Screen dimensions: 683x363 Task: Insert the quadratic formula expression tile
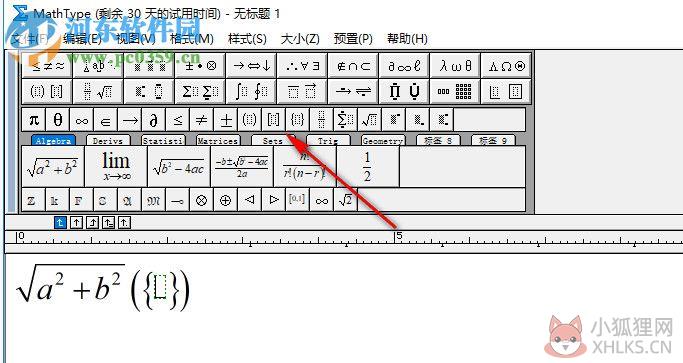[242, 167]
